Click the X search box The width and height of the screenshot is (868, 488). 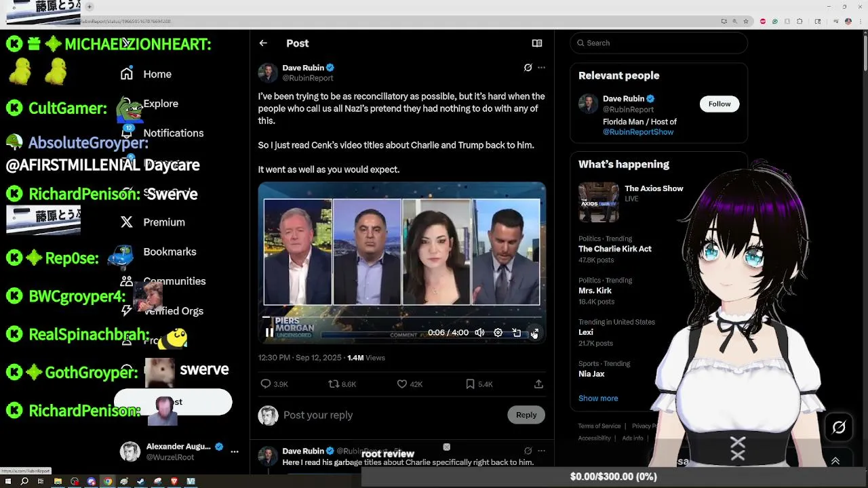point(658,43)
